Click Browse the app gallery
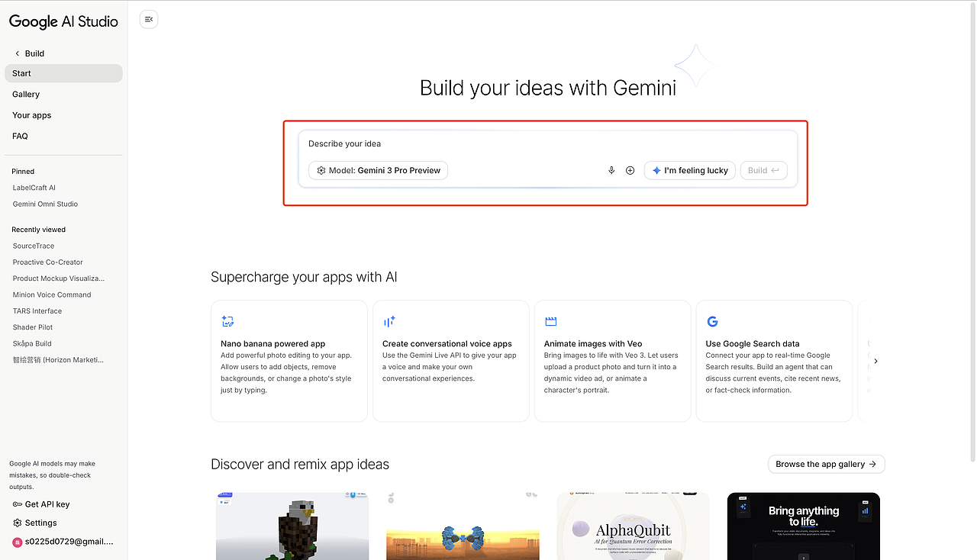Image resolution: width=977 pixels, height=560 pixels. pyautogui.click(x=826, y=464)
